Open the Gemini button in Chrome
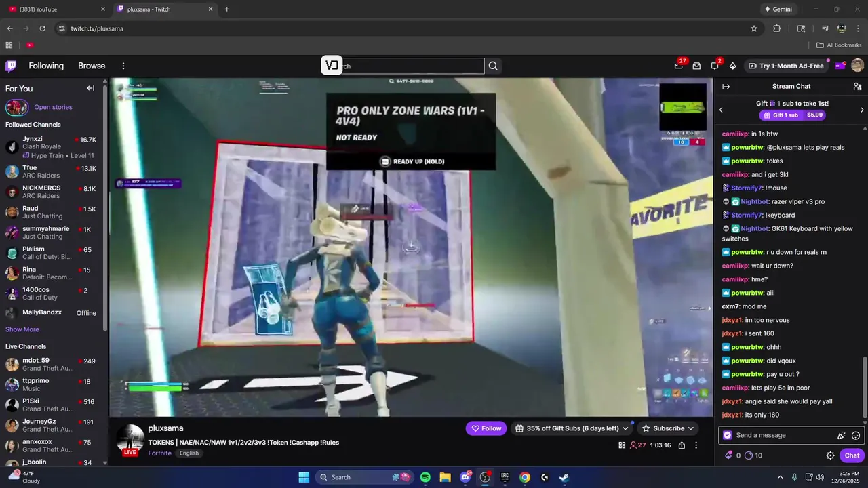Image resolution: width=868 pixels, height=488 pixels. (x=778, y=9)
